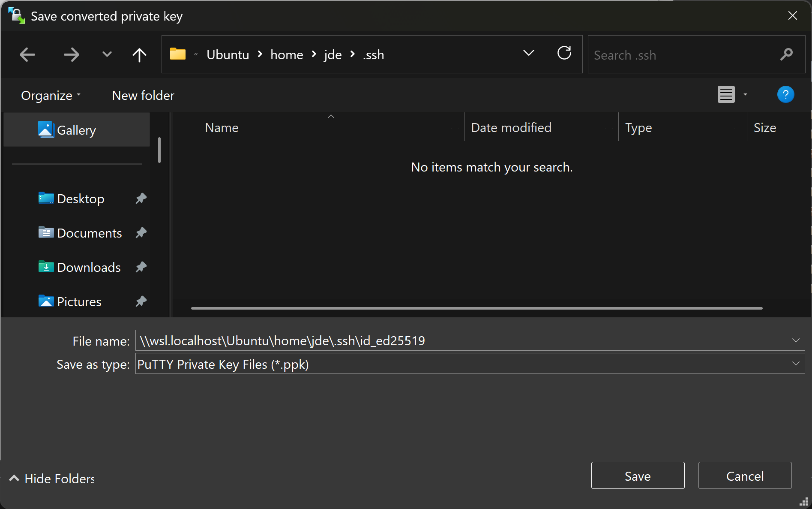Open Gallery in navigation pane
This screenshot has width=812, height=509.
(x=77, y=130)
